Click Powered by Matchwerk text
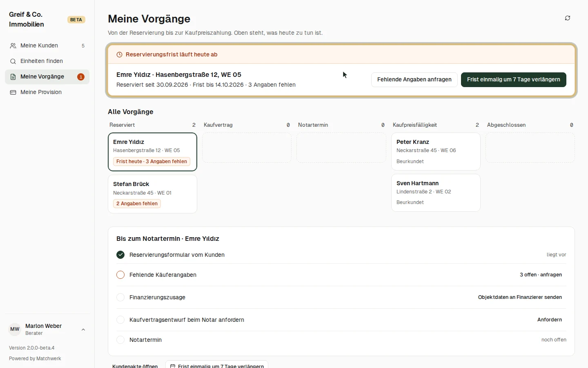The height and width of the screenshot is (368, 588). [x=35, y=359]
